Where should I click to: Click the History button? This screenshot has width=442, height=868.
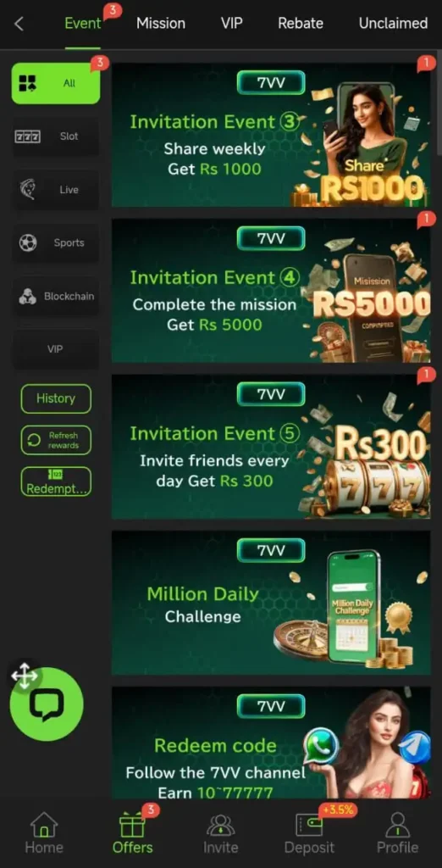coord(56,398)
